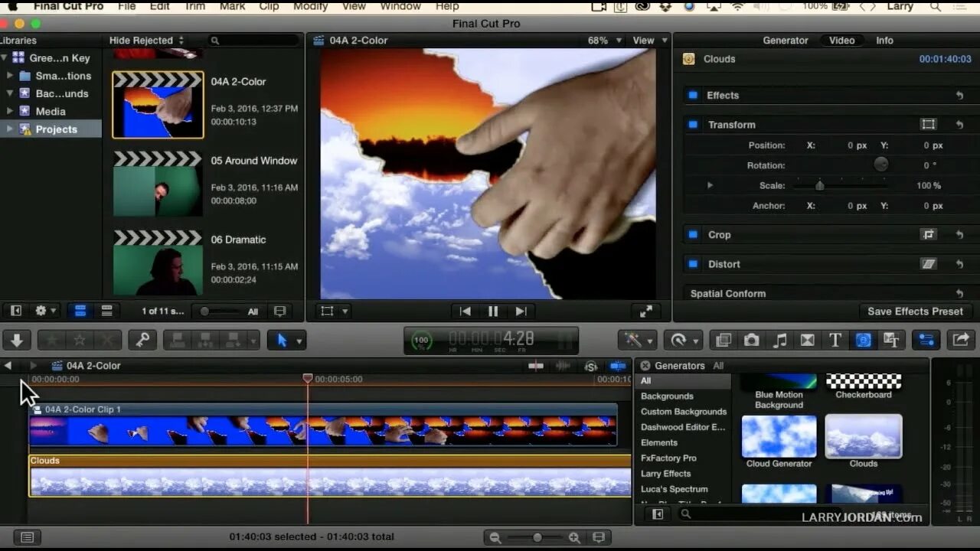
Task: Show Transform onscreen controls
Action: [928, 124]
